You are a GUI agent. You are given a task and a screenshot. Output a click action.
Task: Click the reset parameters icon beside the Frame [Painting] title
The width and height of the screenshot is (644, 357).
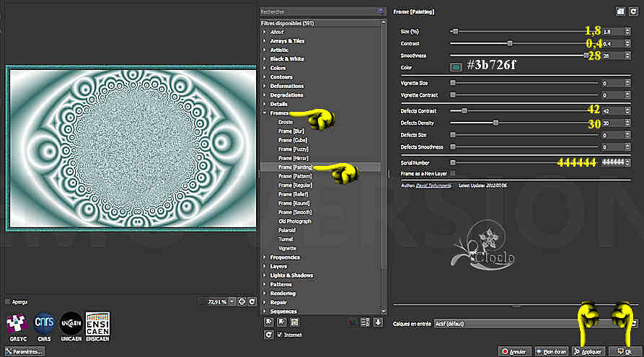tap(633, 12)
